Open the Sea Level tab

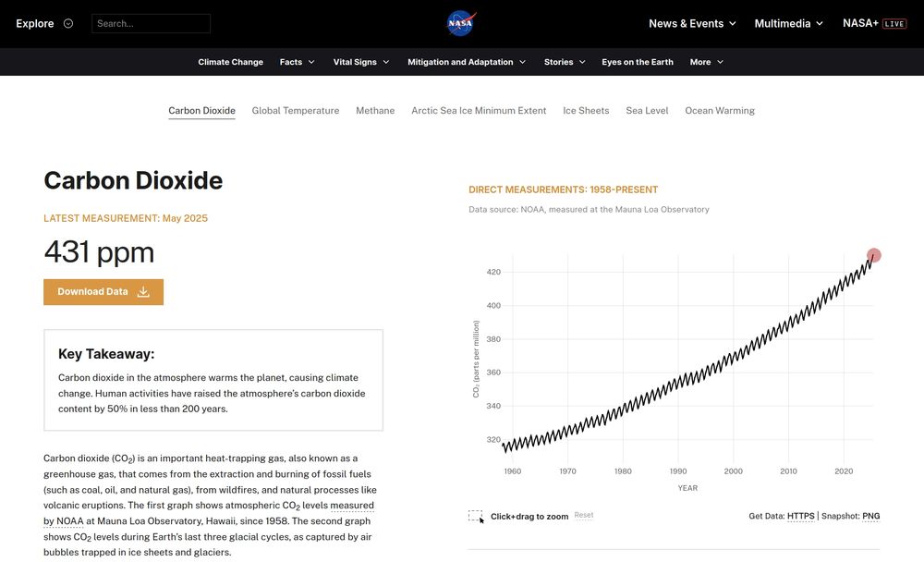647,110
